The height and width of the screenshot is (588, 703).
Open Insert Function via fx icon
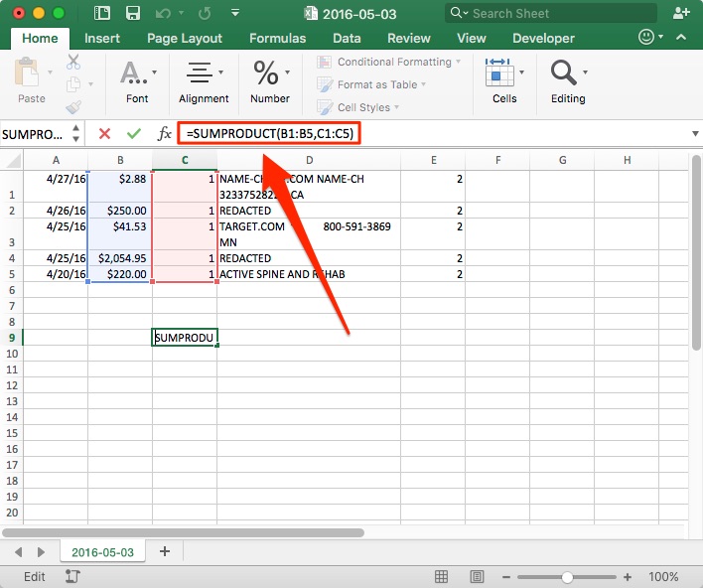164,133
